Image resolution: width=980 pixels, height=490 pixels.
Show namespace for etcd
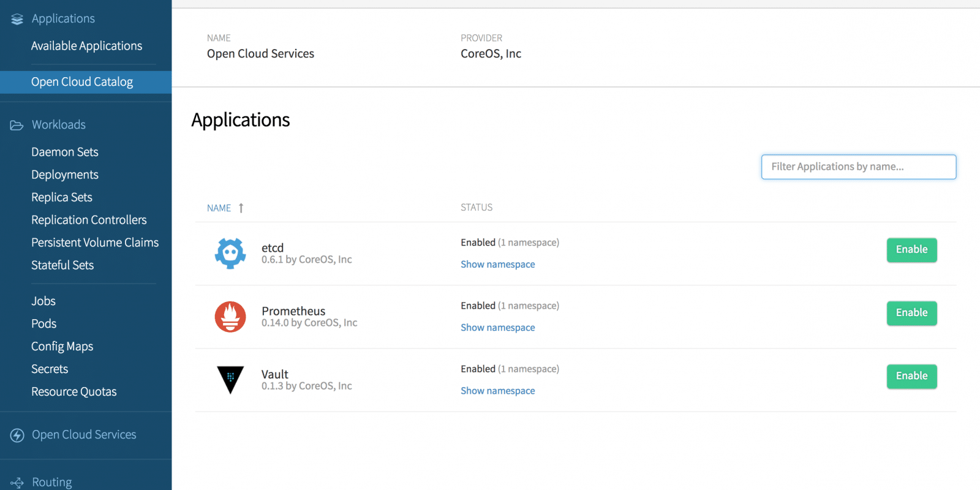497,265
